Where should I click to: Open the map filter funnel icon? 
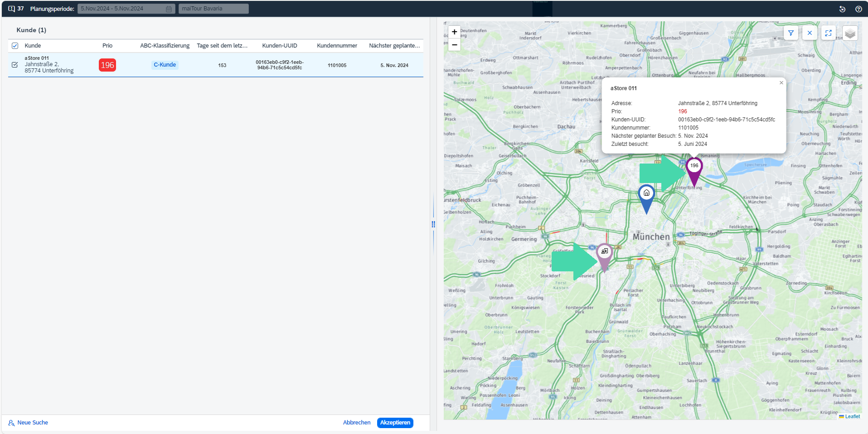791,33
